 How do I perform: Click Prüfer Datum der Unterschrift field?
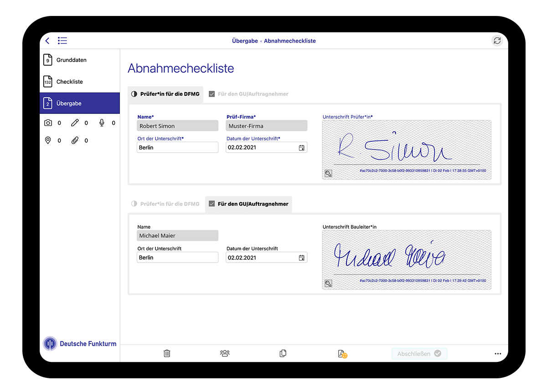[x=267, y=148]
